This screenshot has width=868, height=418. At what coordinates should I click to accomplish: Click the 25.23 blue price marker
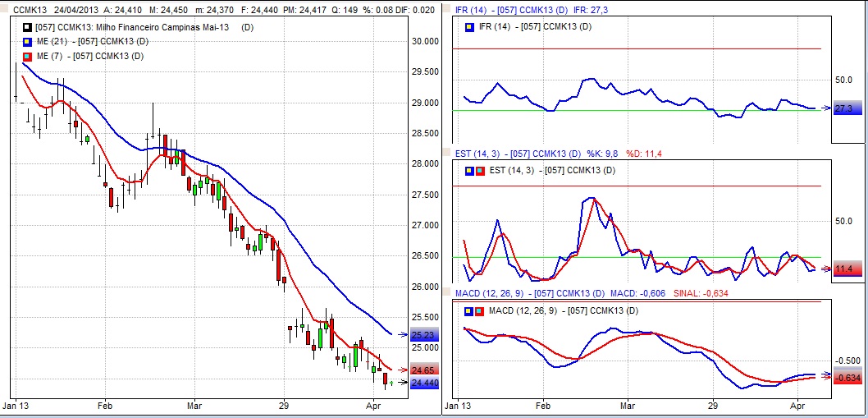coord(425,335)
